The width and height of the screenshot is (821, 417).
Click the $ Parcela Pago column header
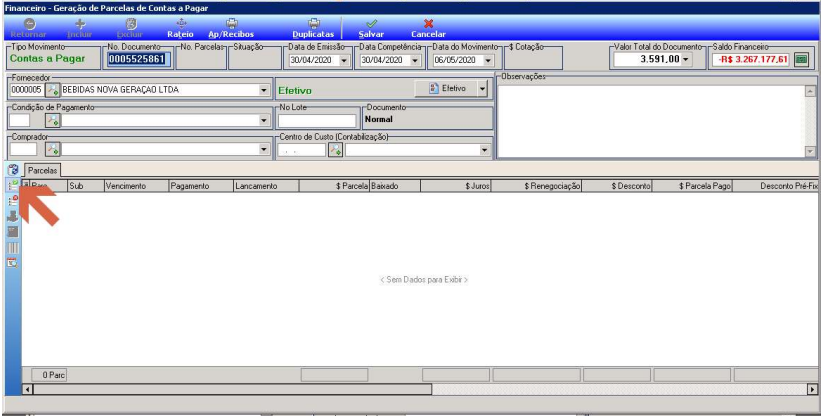pyautogui.click(x=692, y=186)
